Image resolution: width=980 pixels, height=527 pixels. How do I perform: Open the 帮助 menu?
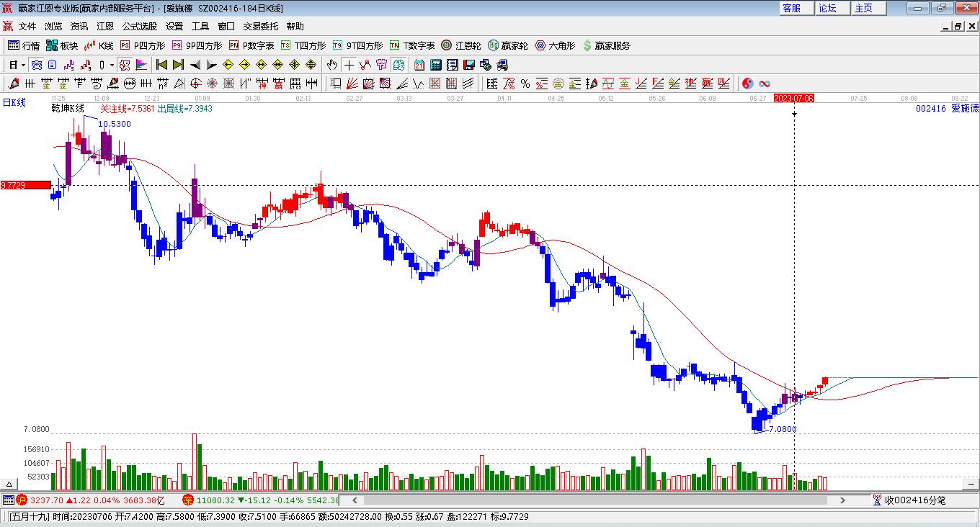pos(295,27)
